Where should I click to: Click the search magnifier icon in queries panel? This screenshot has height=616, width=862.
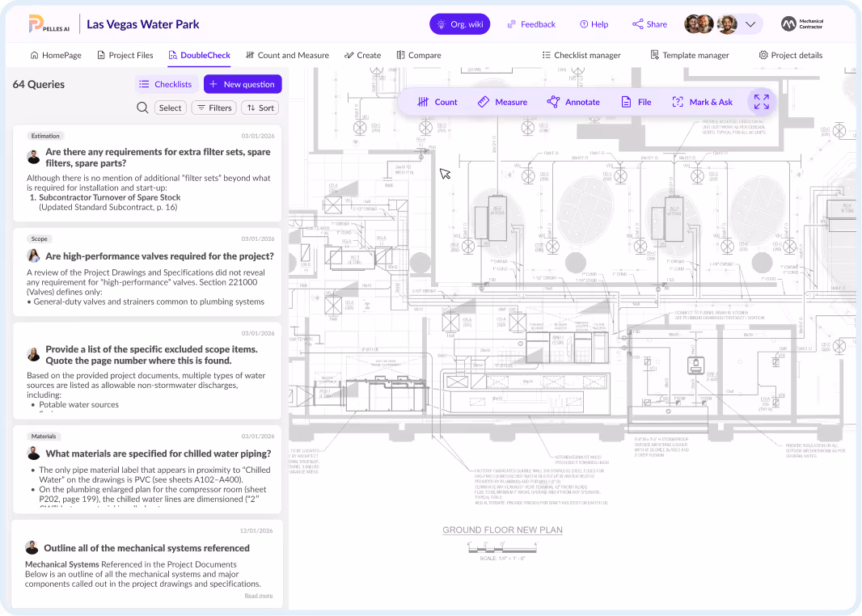pos(142,108)
